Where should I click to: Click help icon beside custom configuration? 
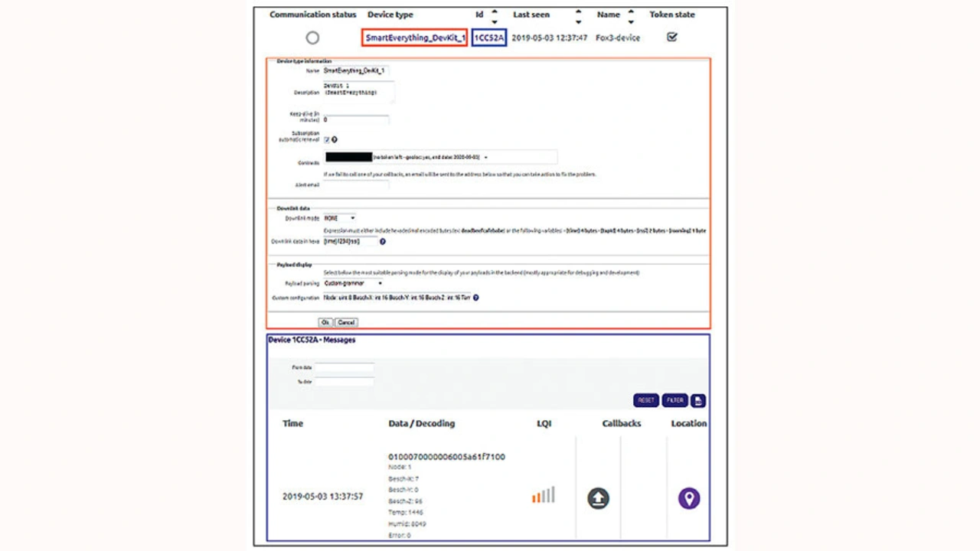tap(476, 298)
